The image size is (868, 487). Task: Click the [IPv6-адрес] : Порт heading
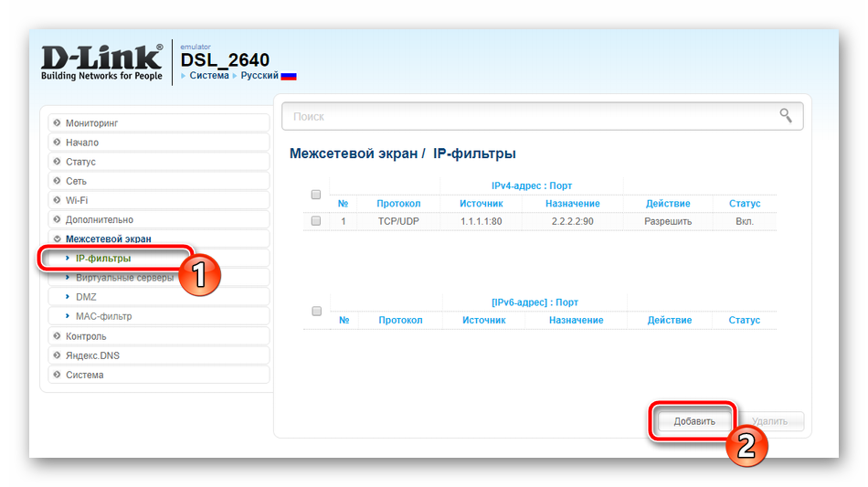[x=535, y=302]
